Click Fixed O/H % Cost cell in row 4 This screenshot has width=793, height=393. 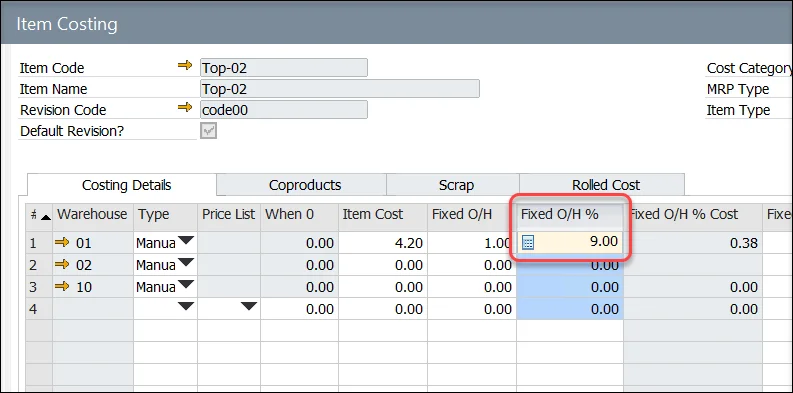(693, 309)
